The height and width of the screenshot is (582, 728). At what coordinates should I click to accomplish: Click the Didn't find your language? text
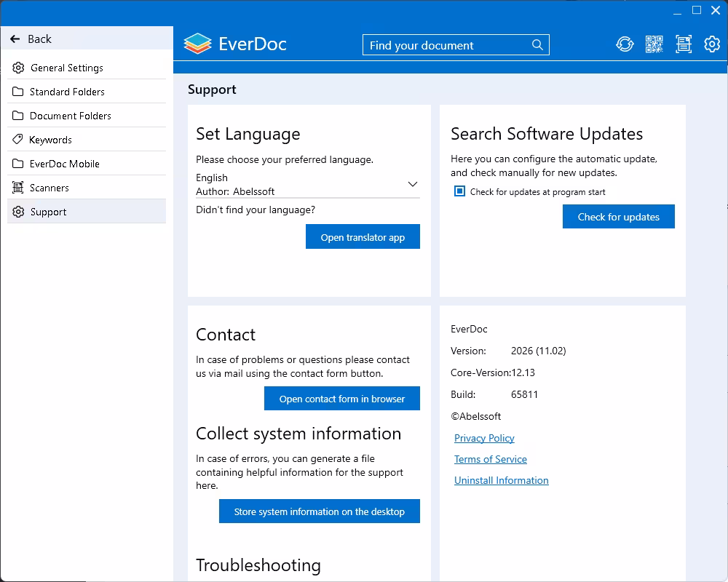coord(256,210)
